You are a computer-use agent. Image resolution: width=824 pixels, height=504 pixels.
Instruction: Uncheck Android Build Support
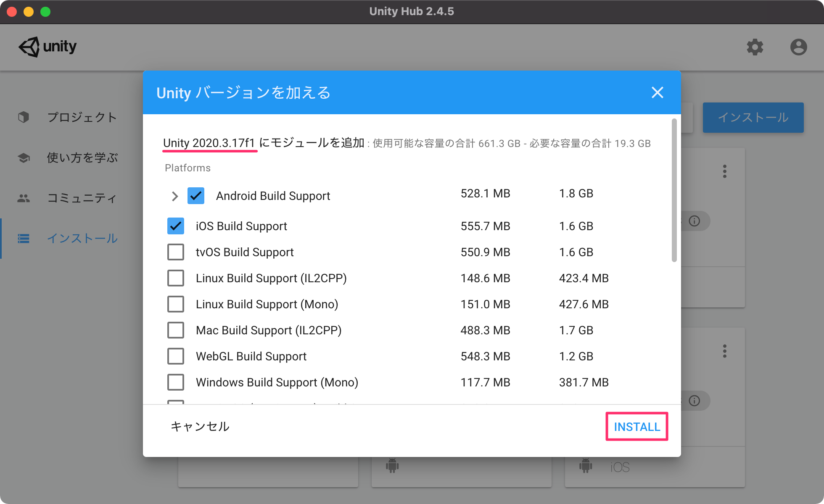(196, 196)
